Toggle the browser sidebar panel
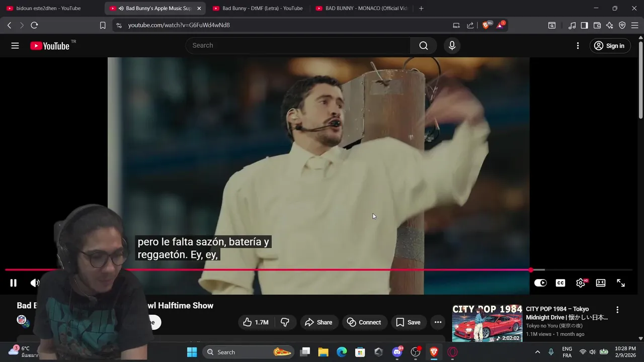 (584, 25)
